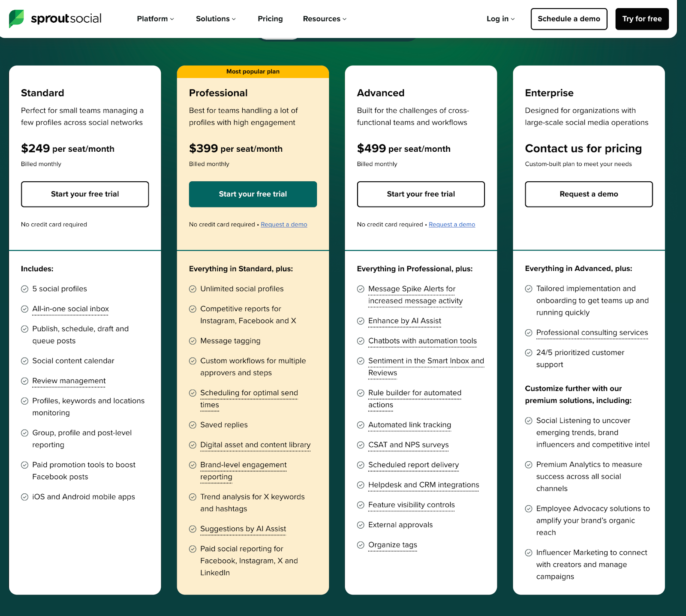Open the Resources dropdown menu

pos(325,19)
